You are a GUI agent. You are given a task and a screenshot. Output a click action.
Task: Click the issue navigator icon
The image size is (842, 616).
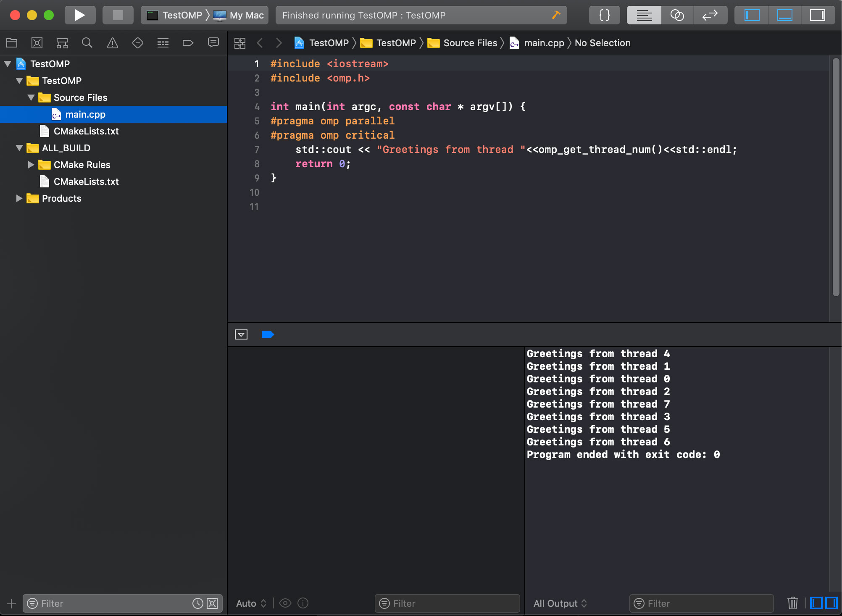(x=112, y=43)
